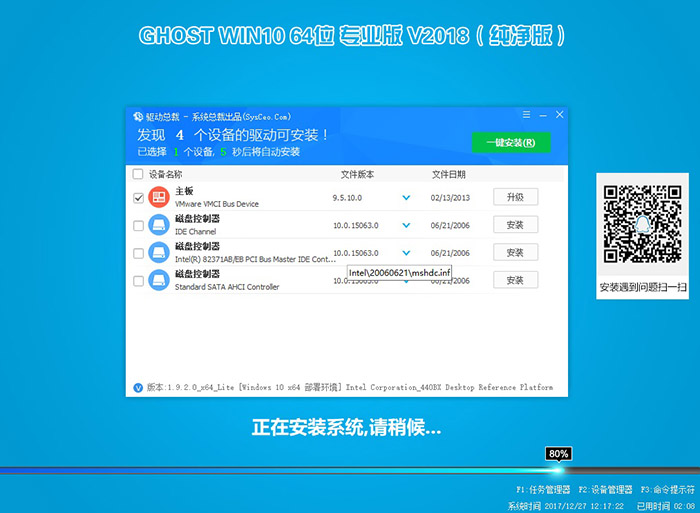Click the blue version badge icon at bottom

138,388
